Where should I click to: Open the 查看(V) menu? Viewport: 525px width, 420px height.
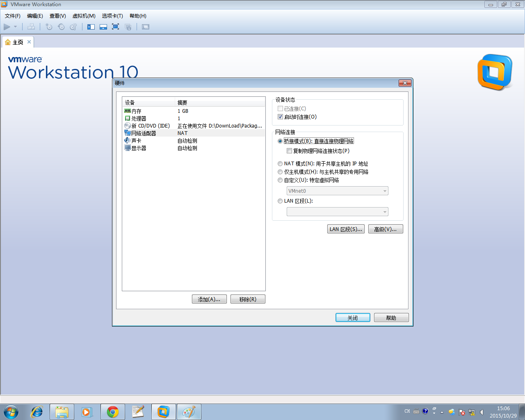click(x=58, y=16)
